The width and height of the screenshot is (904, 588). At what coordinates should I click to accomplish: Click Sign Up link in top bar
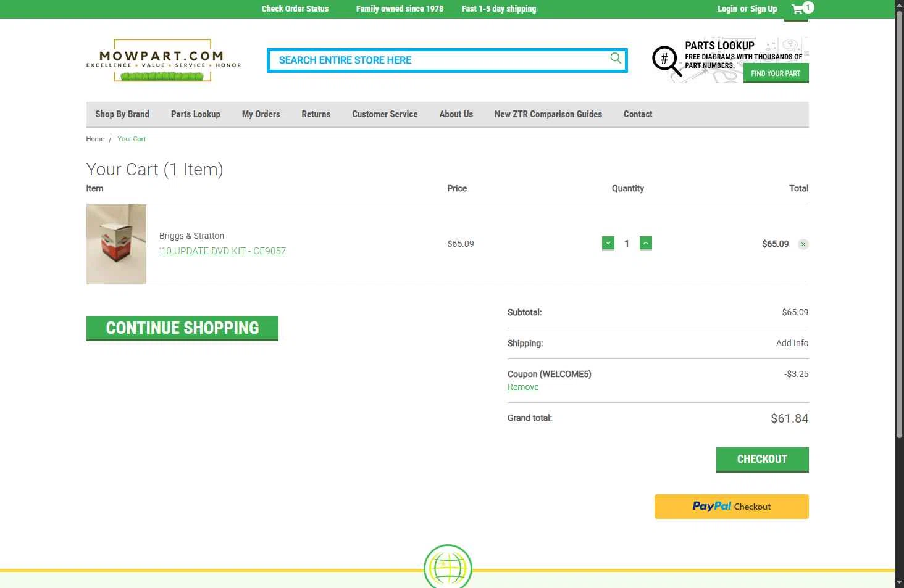point(764,9)
